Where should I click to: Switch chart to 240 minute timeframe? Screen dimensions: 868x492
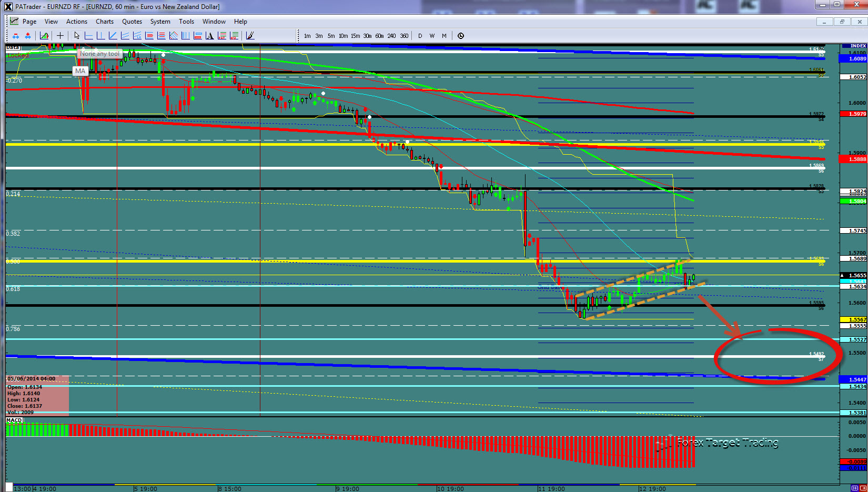[391, 36]
